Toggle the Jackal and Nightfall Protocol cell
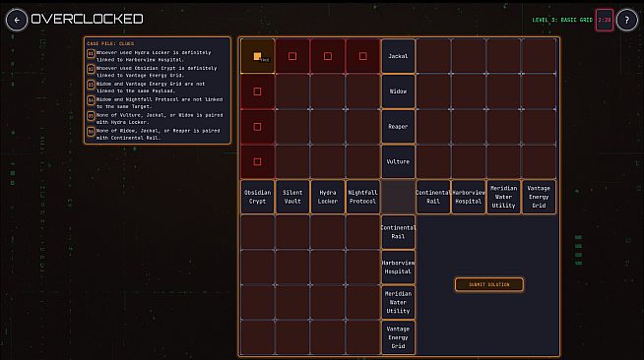This screenshot has width=644, height=360. coord(363,56)
